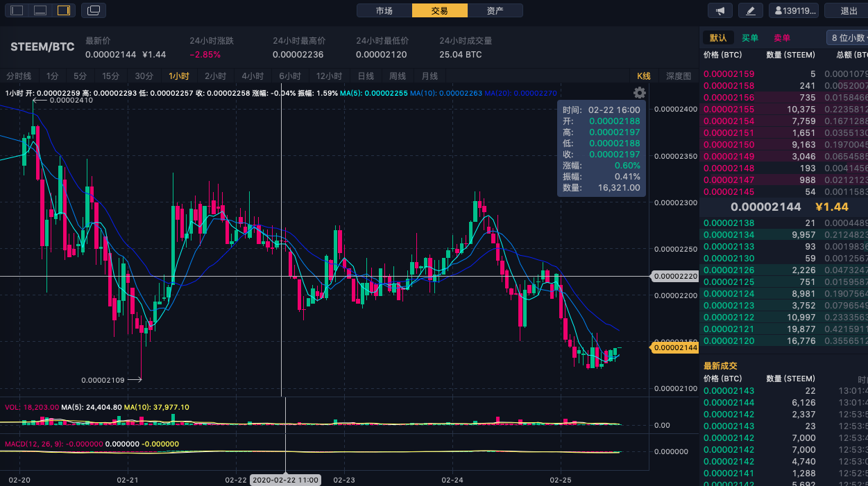Open account 139119... user menu
Image resolution: width=868 pixels, height=486 pixels.
[794, 10]
